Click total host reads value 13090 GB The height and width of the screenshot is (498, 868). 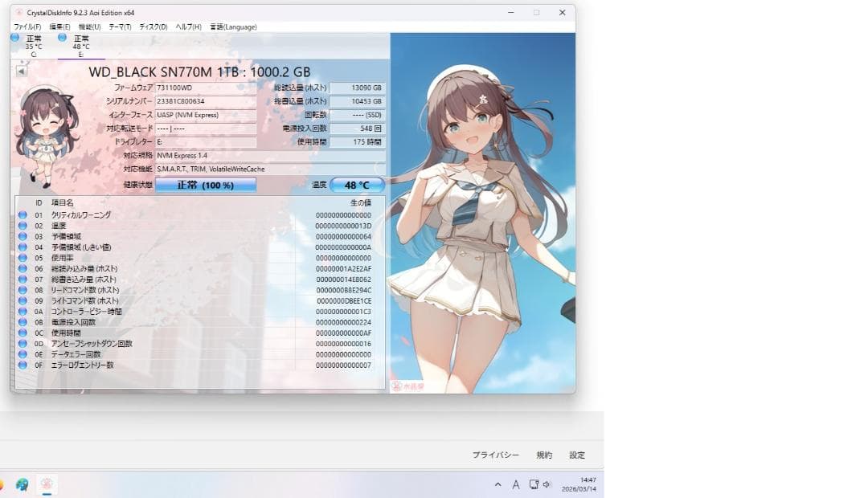tap(357, 88)
